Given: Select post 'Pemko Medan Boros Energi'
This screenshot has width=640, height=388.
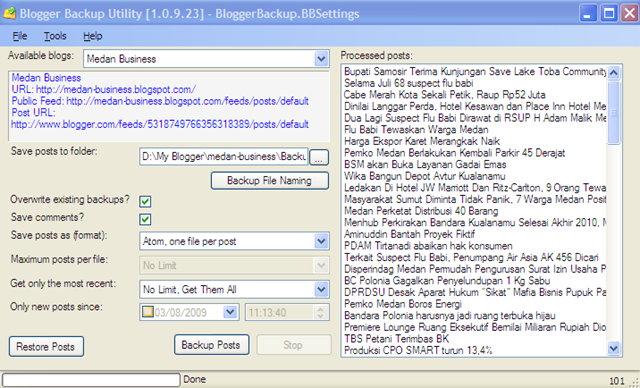Looking at the screenshot, I should (x=403, y=304).
